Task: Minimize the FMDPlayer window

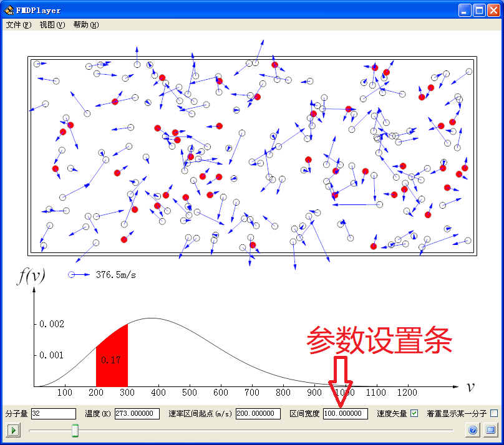Action: pyautogui.click(x=465, y=10)
